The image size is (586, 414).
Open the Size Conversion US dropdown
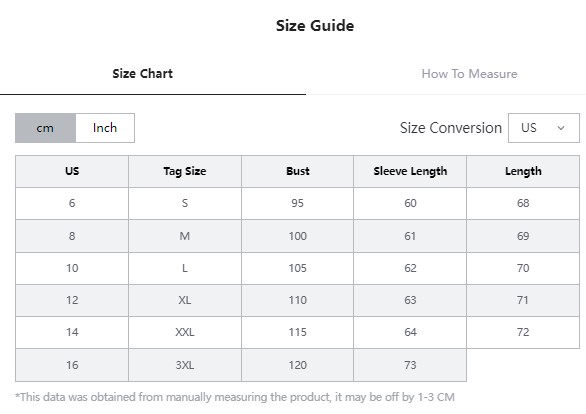[x=544, y=128]
